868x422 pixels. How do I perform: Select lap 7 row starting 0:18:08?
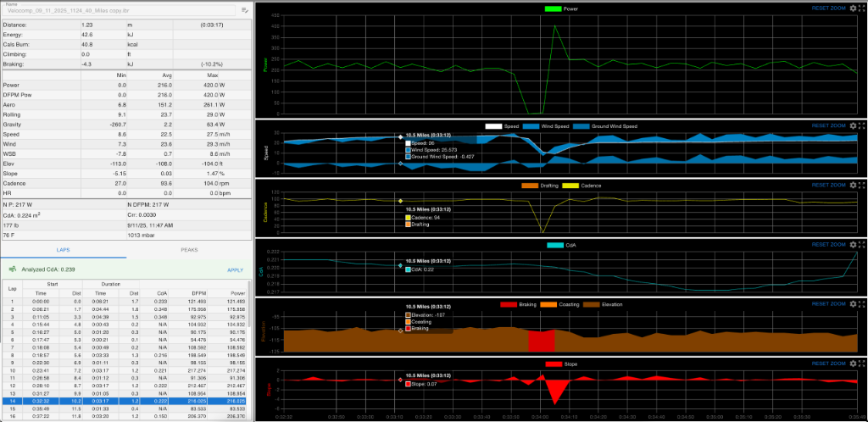click(124, 347)
